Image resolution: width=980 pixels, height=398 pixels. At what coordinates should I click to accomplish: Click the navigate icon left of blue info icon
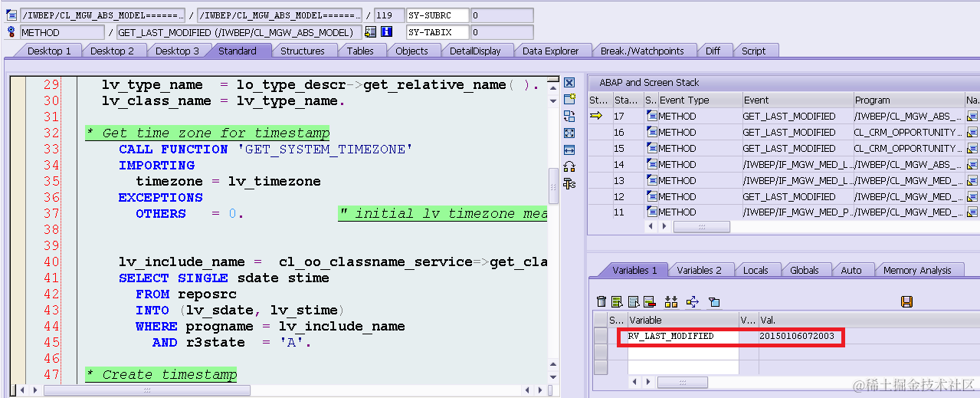point(371,32)
